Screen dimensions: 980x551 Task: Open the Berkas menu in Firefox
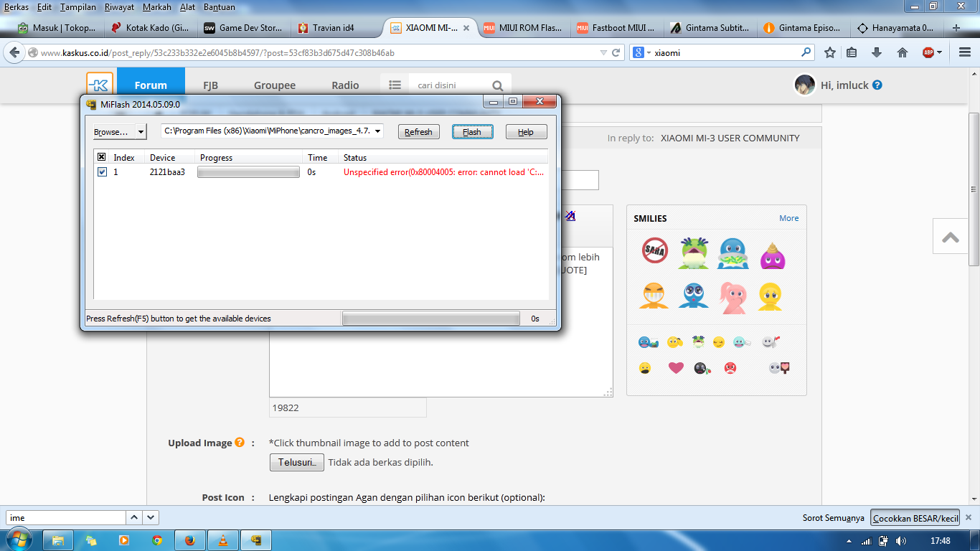pos(17,7)
